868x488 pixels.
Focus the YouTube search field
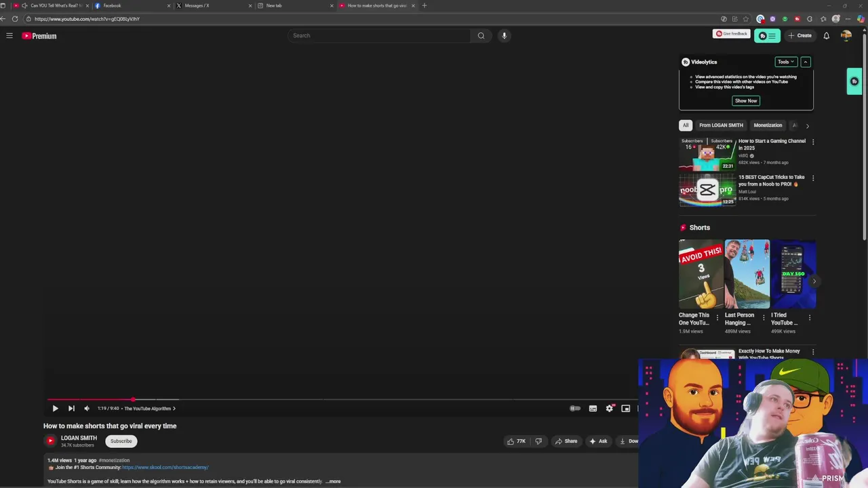[x=379, y=35]
